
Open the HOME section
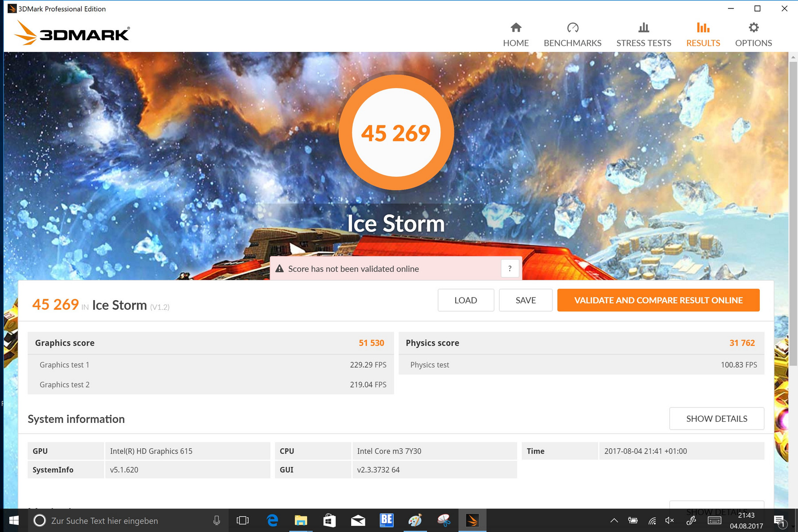pyautogui.click(x=516, y=35)
